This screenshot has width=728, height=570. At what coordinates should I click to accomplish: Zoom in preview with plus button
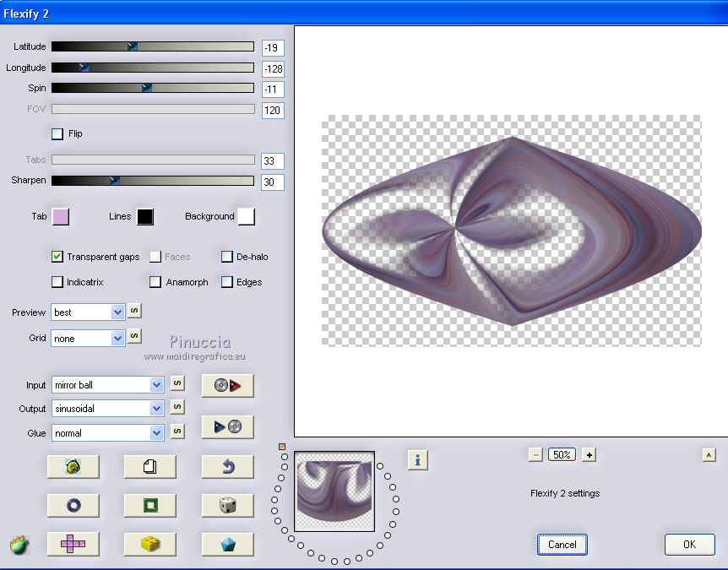pos(589,455)
